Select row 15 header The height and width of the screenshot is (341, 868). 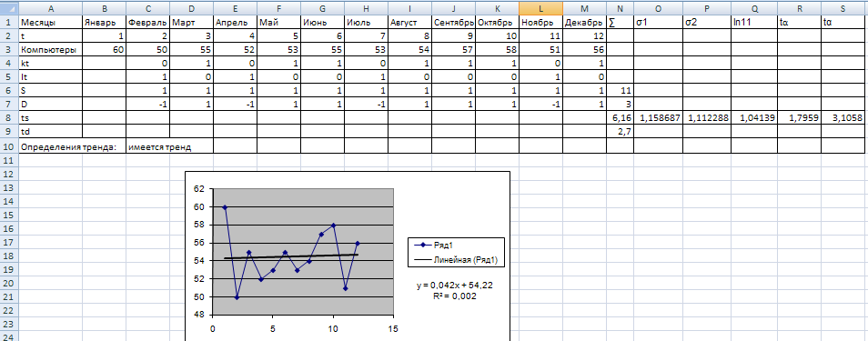9,216
